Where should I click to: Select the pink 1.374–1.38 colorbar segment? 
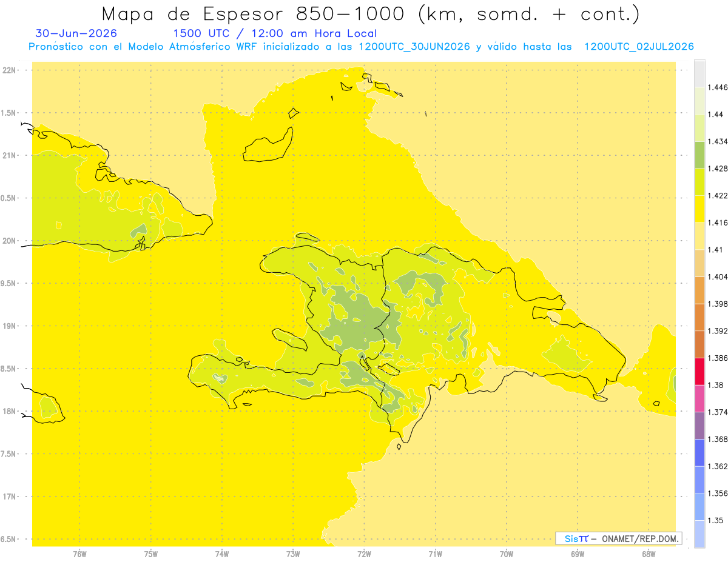699,398
